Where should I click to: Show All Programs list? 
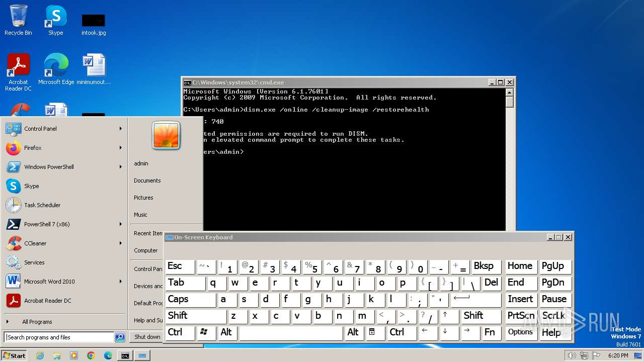64,322
